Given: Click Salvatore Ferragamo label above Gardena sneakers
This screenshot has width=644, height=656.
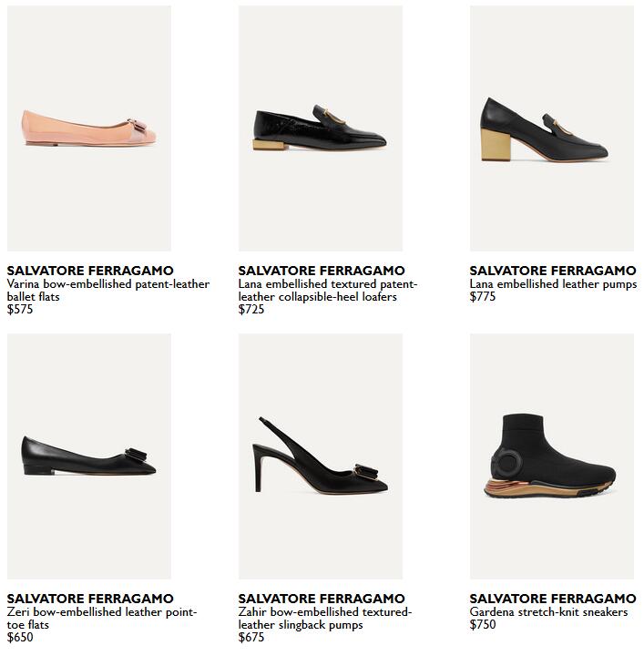Looking at the screenshot, I should tap(553, 599).
